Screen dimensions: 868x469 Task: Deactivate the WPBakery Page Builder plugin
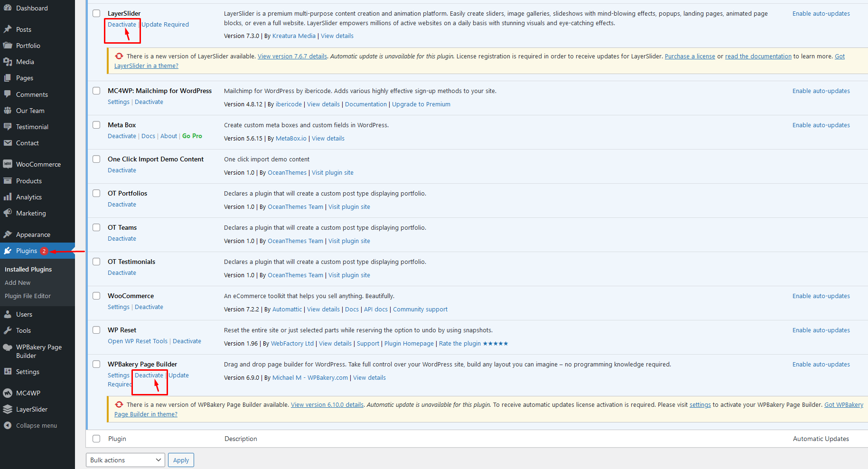click(149, 375)
